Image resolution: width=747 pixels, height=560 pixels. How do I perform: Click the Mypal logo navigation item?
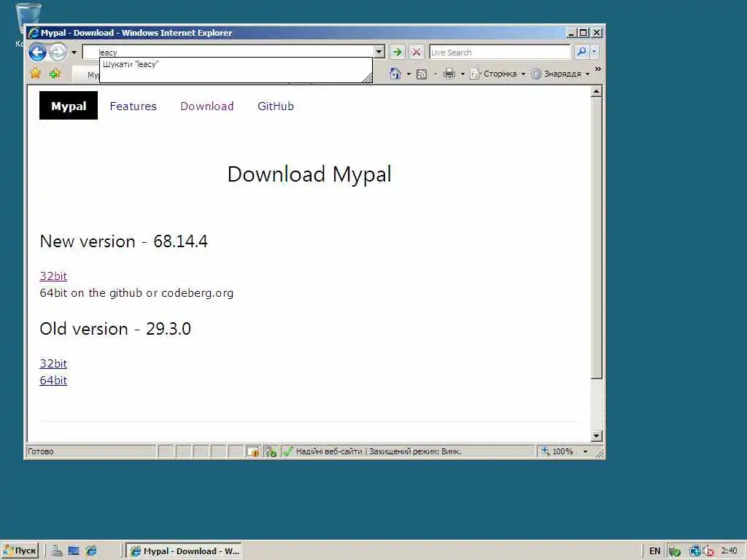pos(69,106)
